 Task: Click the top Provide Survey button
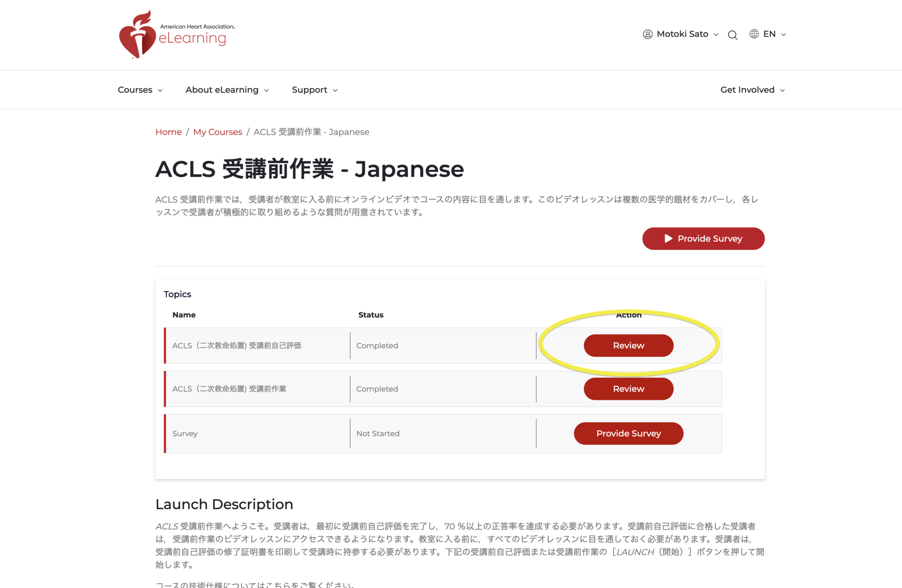click(703, 239)
